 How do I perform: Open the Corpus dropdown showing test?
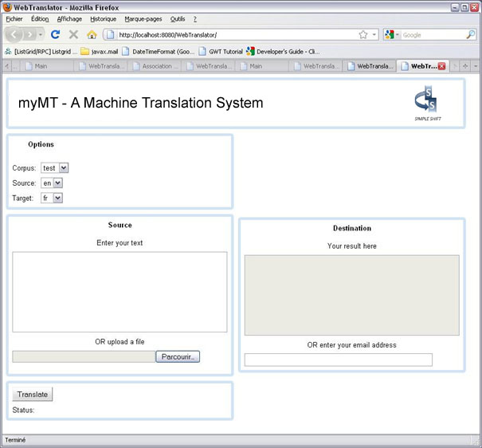click(54, 168)
